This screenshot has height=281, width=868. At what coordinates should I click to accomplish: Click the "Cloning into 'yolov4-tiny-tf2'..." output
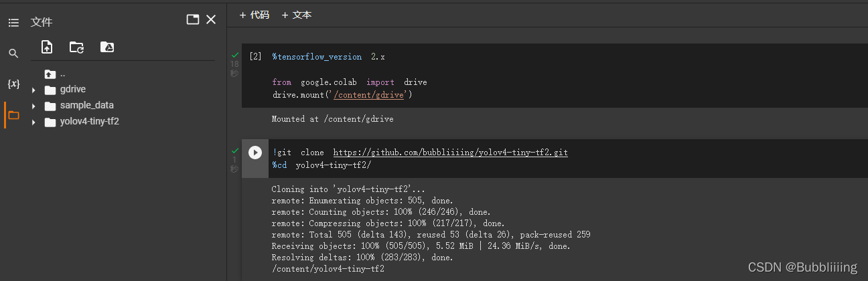tap(349, 189)
